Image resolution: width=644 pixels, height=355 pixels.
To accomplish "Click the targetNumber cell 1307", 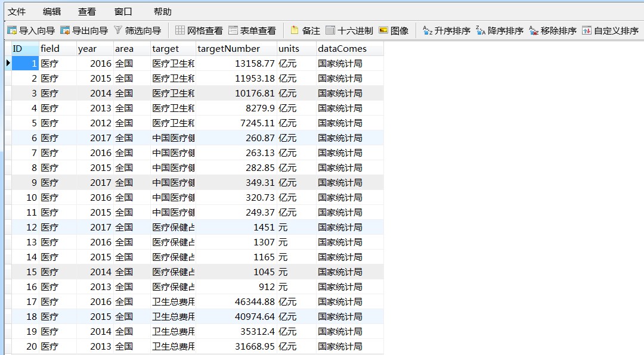I will pos(237,242).
